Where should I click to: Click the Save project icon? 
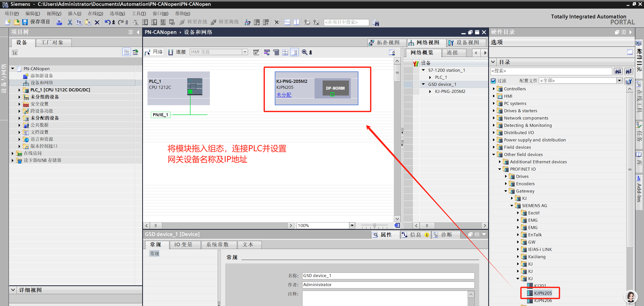[25, 22]
